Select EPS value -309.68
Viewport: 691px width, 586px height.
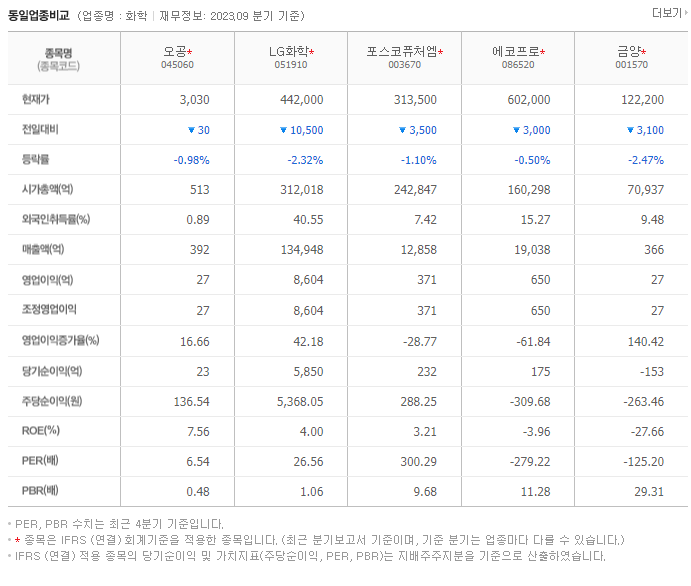530,401
